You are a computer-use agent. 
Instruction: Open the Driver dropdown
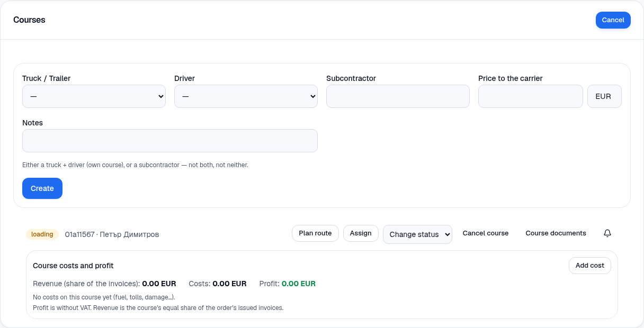[246, 96]
